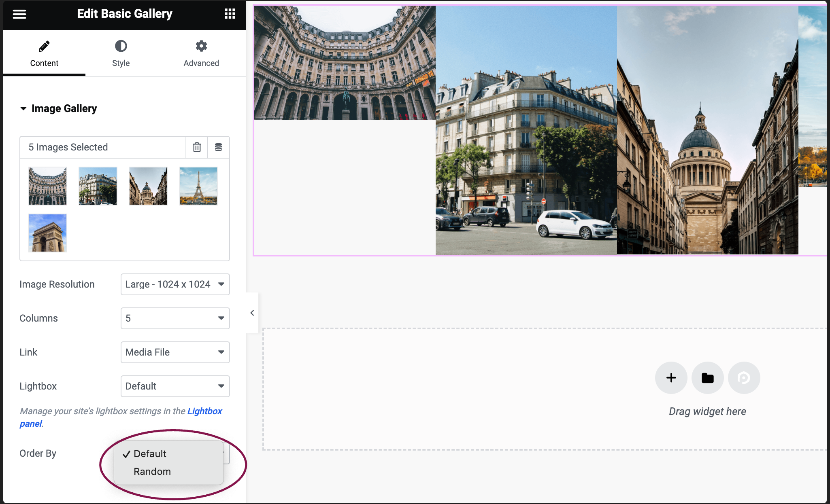
Task: Select Default from Order By dropdown
Action: (149, 453)
